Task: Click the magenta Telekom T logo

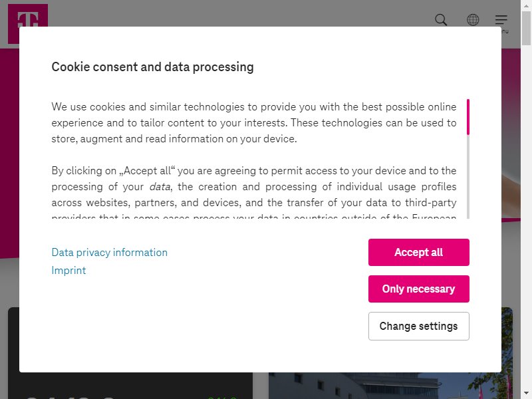Action: coord(28,15)
